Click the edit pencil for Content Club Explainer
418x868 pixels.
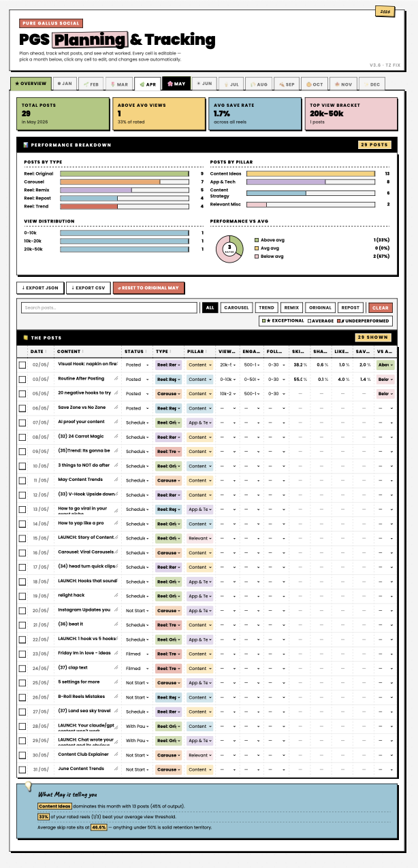[116, 754]
